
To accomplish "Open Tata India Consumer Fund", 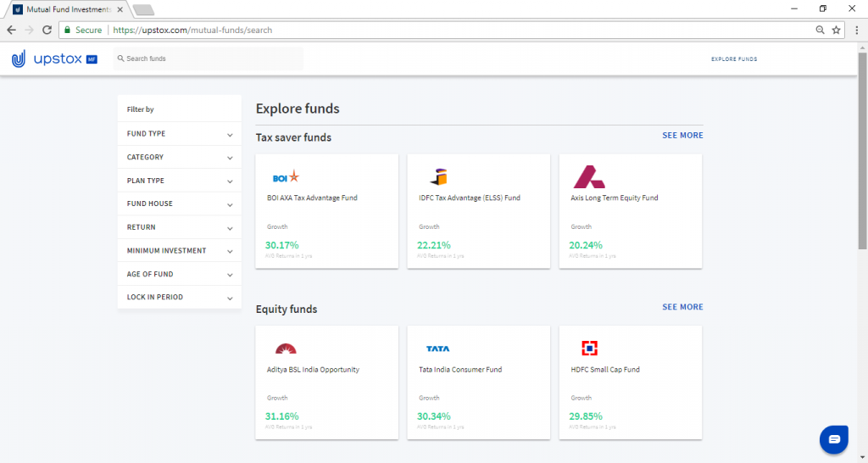I will [479, 382].
